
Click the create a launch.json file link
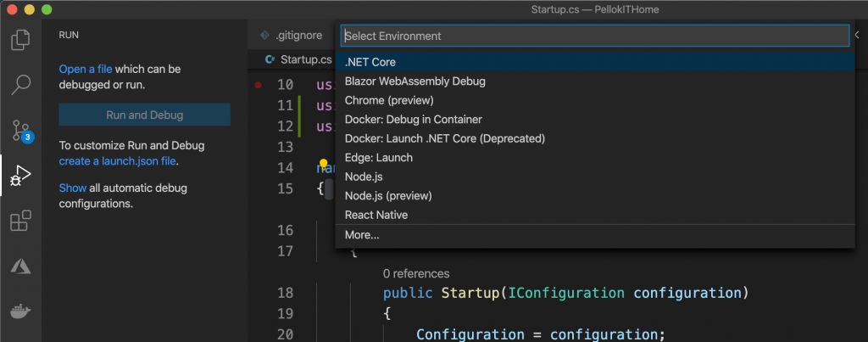click(119, 161)
